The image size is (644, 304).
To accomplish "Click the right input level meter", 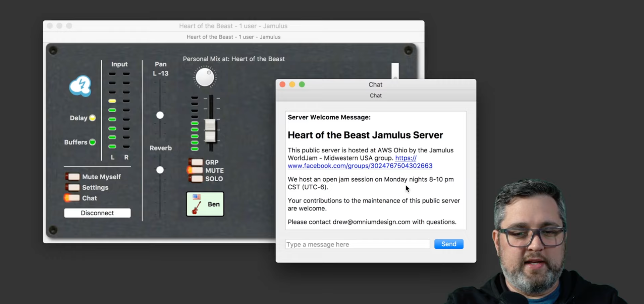I will click(x=126, y=110).
